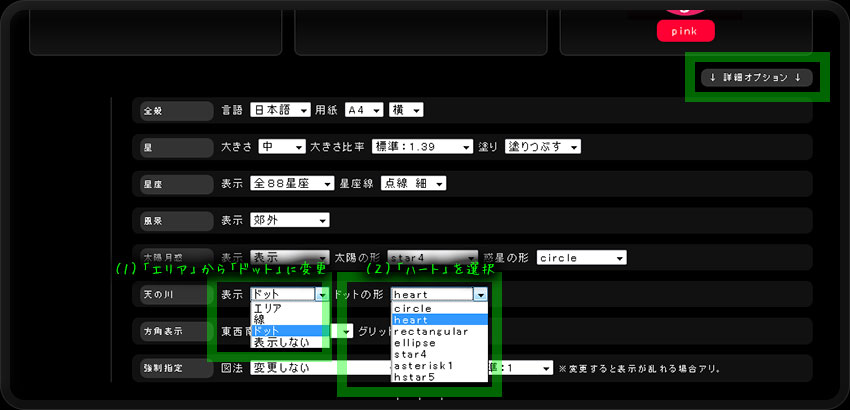850x410 pixels.
Task: Click the 塗り field label
Action: click(x=487, y=146)
